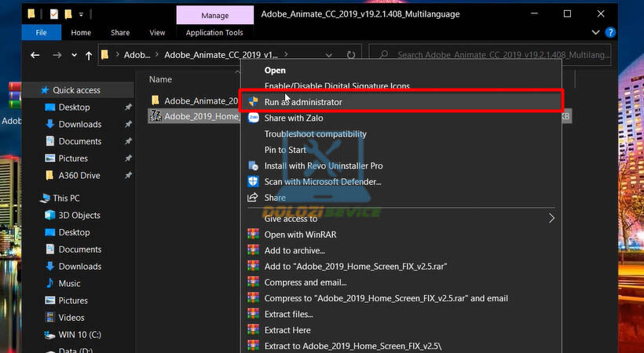Click the Share icon in context menu

point(253,198)
